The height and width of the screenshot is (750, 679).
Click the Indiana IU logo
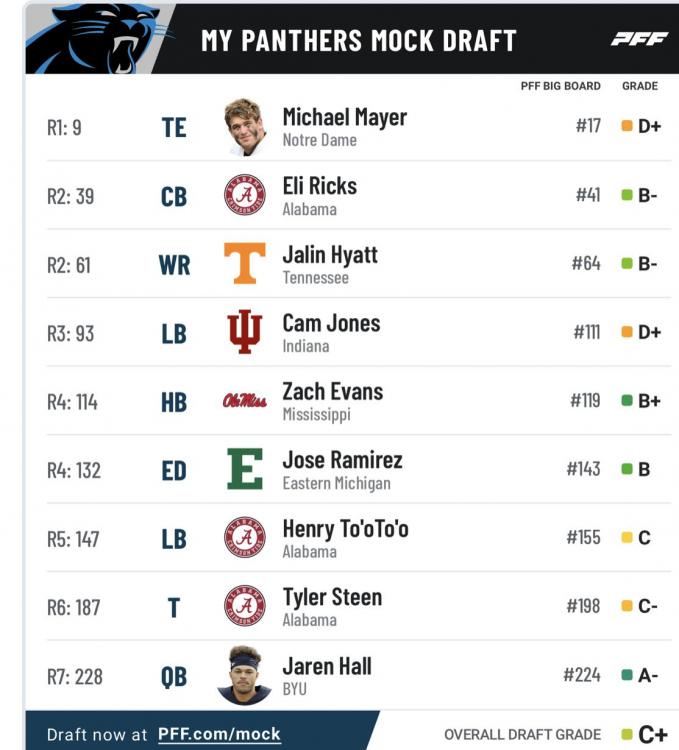tap(244, 332)
